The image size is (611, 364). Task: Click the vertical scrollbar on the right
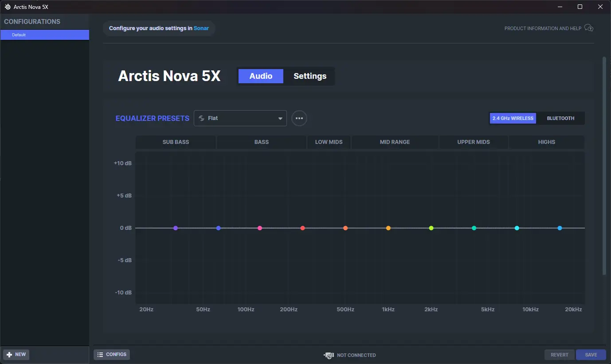point(604,165)
